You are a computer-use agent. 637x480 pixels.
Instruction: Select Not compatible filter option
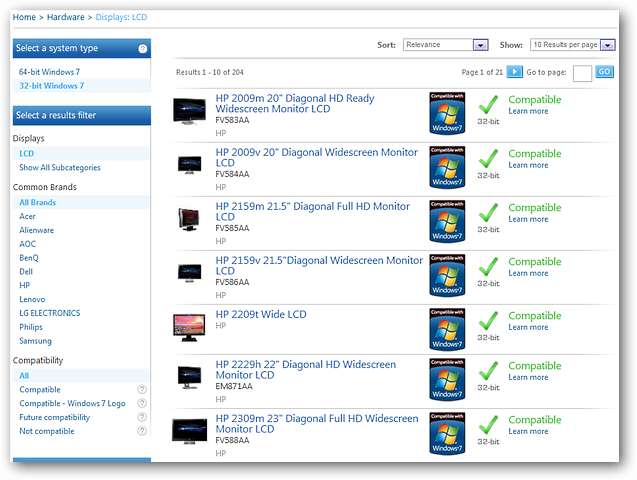point(47,431)
